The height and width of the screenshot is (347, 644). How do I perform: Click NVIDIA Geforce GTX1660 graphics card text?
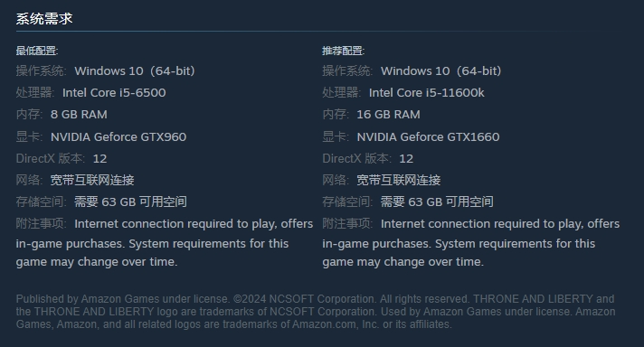[x=429, y=136]
